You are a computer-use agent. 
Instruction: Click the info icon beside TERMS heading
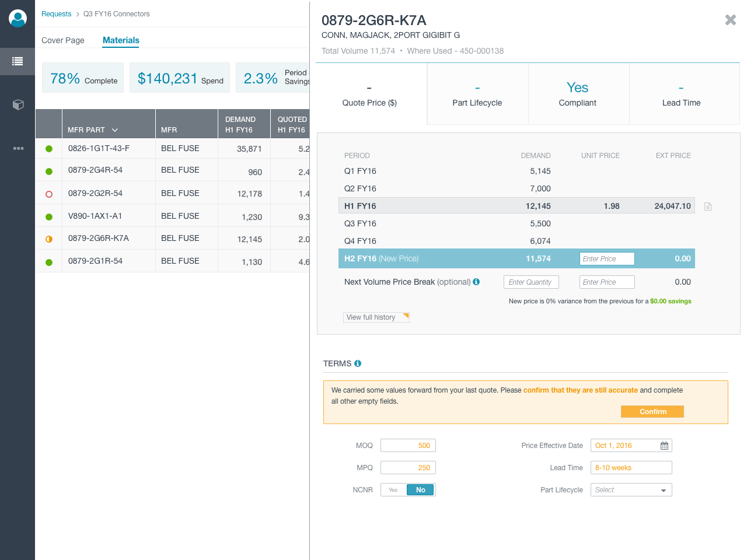pyautogui.click(x=358, y=363)
